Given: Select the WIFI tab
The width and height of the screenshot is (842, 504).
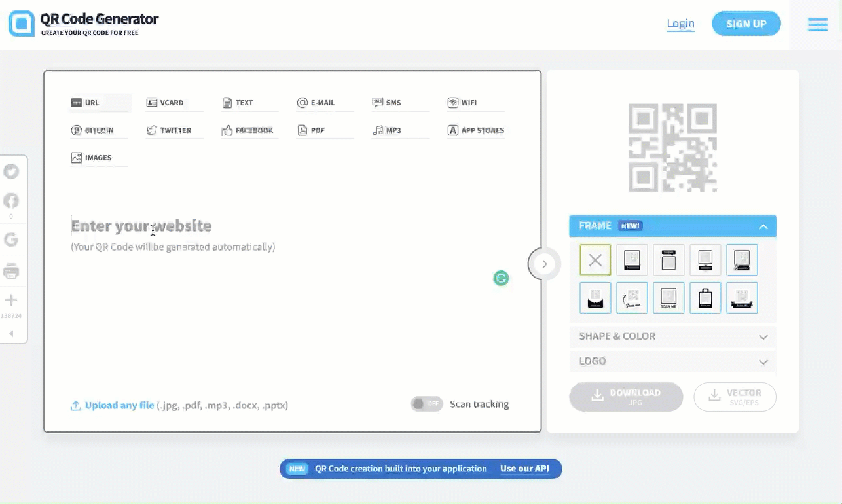Looking at the screenshot, I should (475, 103).
